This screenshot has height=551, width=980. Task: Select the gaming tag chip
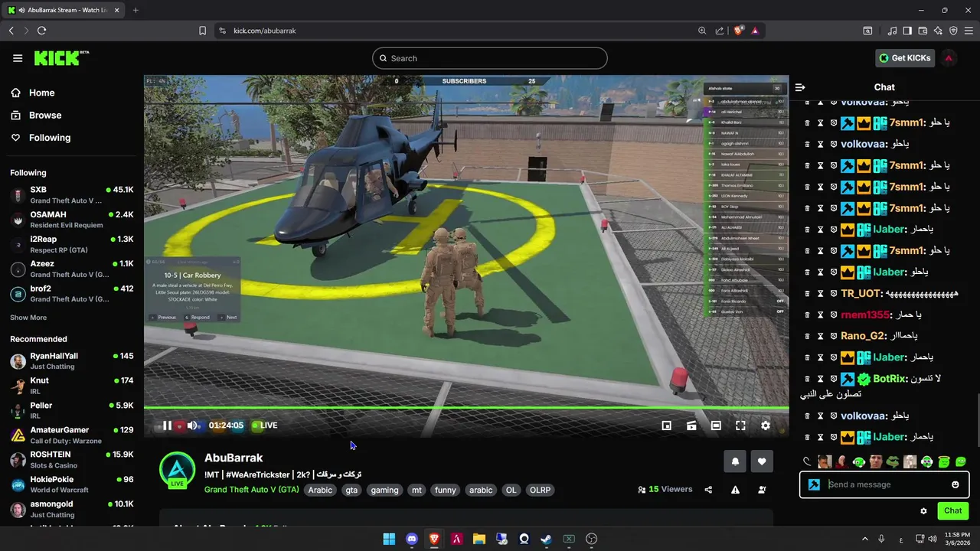[384, 490]
